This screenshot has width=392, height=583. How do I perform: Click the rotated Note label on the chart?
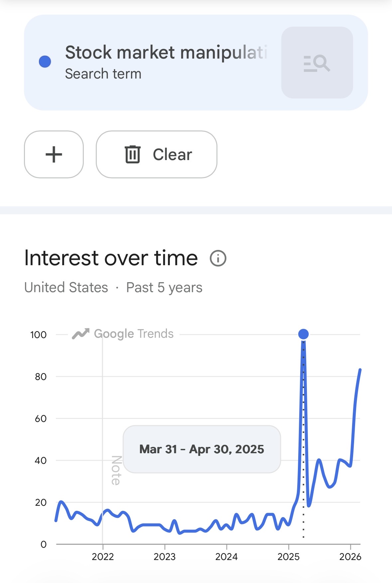pos(116,471)
